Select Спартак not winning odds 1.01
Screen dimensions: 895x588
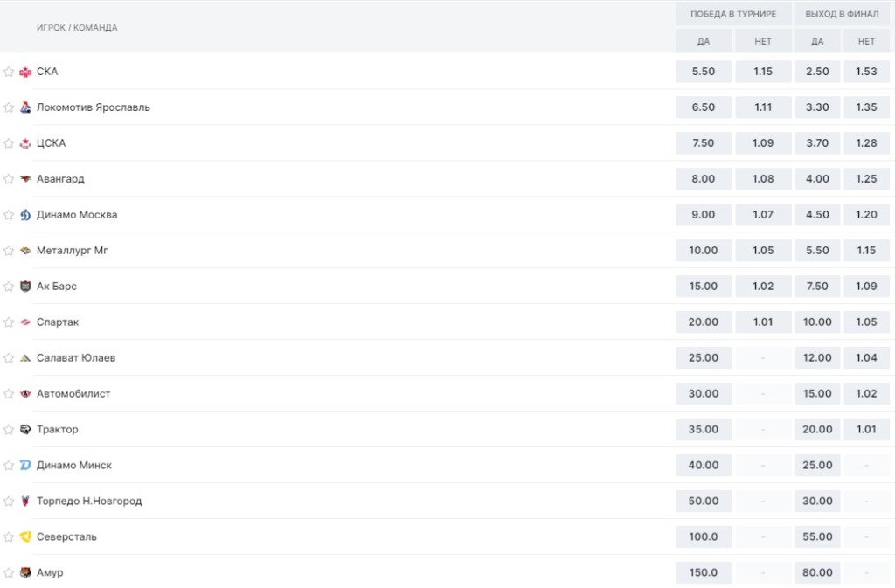(x=763, y=322)
